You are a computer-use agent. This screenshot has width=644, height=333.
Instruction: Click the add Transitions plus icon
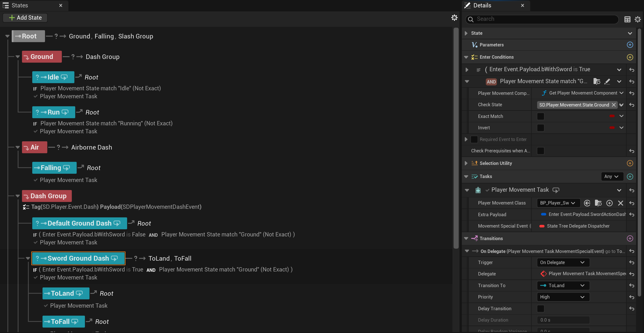[630, 238]
